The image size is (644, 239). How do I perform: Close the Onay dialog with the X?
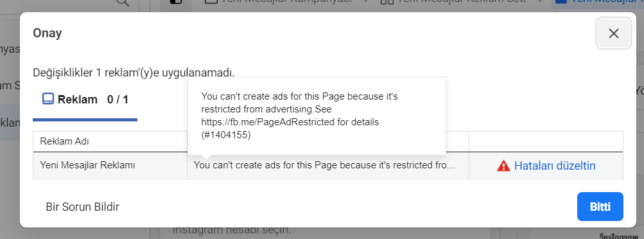coord(614,33)
